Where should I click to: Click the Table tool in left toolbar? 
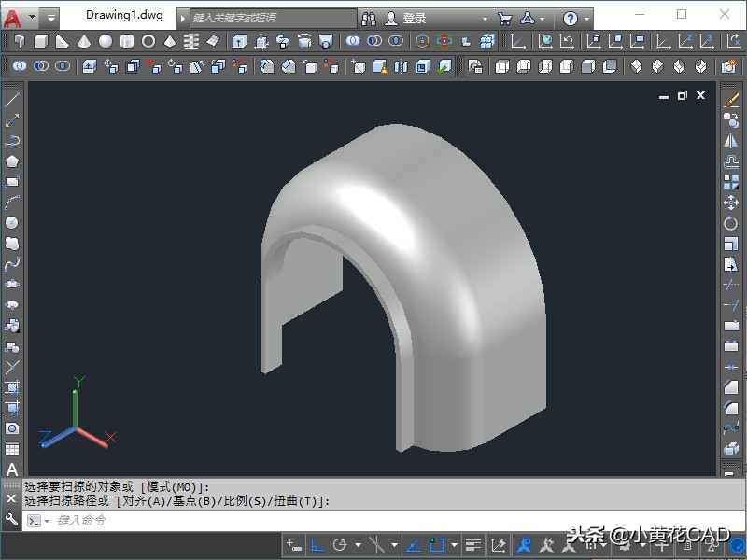[x=12, y=449]
